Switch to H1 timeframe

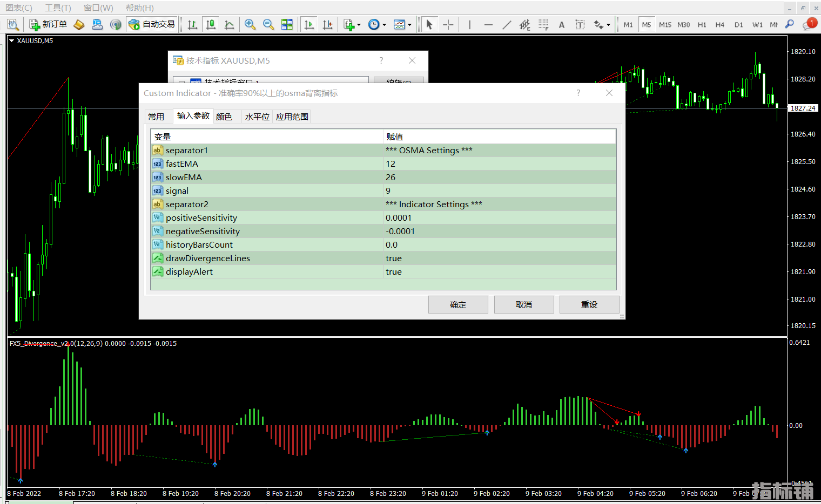click(x=702, y=24)
